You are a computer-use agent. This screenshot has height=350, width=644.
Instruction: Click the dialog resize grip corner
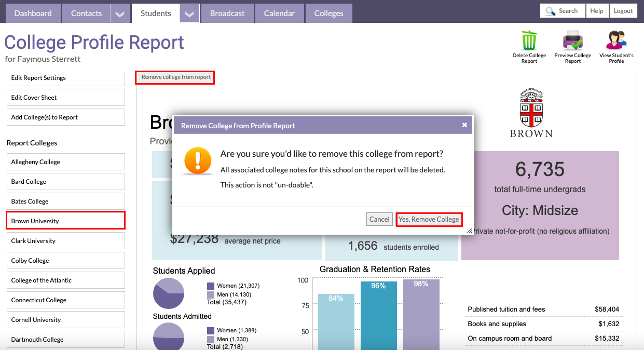point(470,231)
